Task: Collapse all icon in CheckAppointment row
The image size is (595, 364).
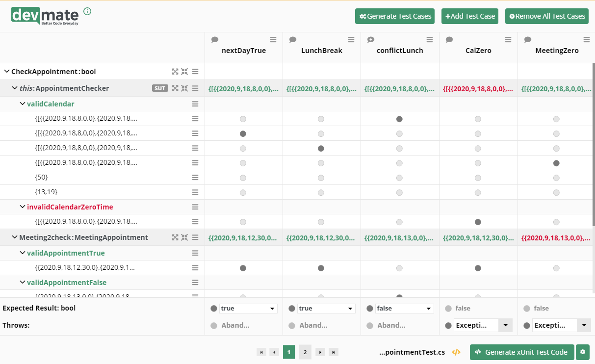Action: 184,72
